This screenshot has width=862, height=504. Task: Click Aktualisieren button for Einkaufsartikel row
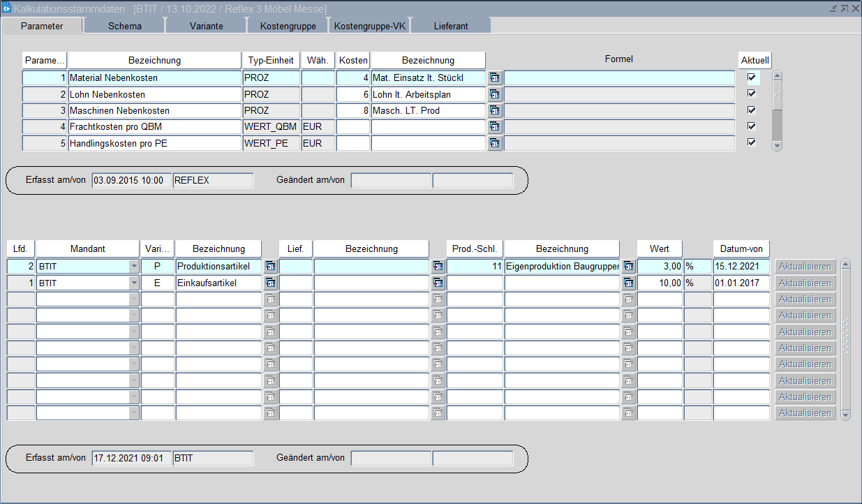(805, 283)
